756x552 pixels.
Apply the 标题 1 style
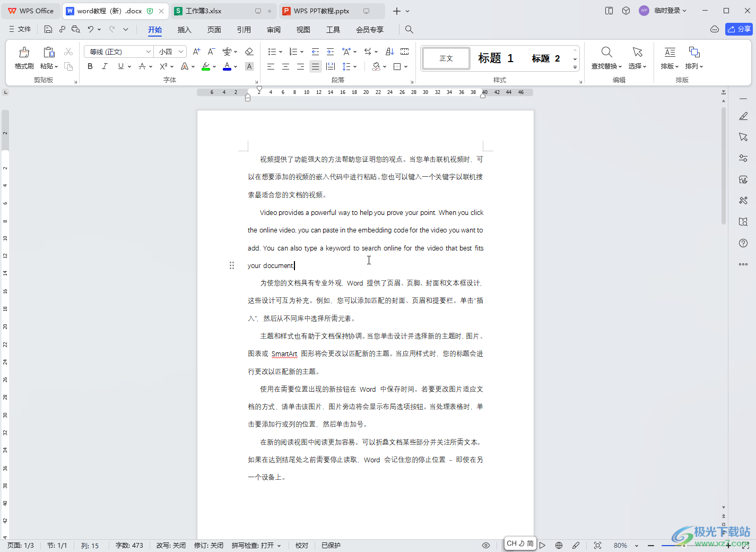496,58
